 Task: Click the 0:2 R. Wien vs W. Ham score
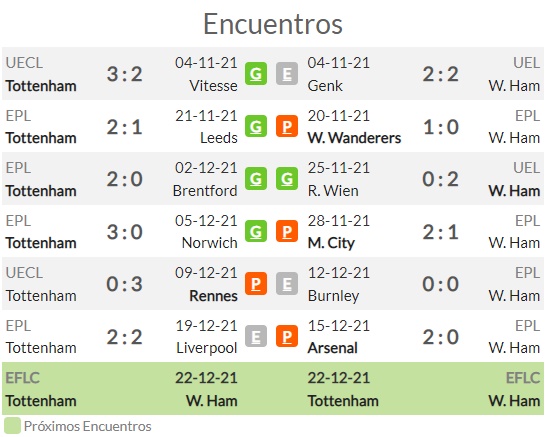pyautogui.click(x=440, y=179)
